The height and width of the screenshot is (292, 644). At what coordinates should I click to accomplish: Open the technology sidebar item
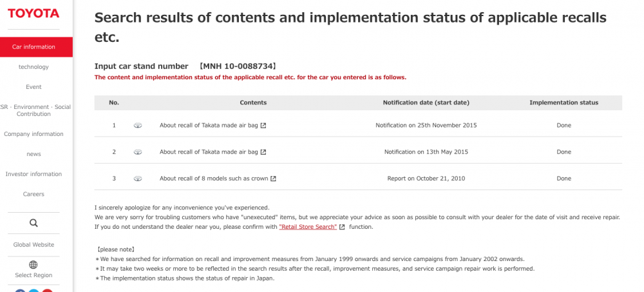(x=33, y=66)
